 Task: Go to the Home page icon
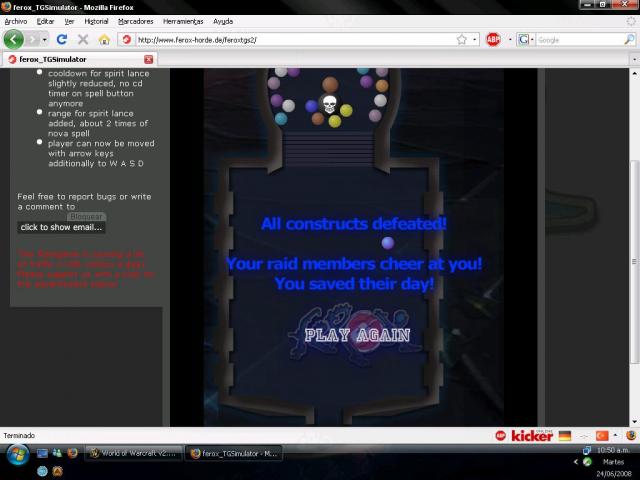point(104,40)
